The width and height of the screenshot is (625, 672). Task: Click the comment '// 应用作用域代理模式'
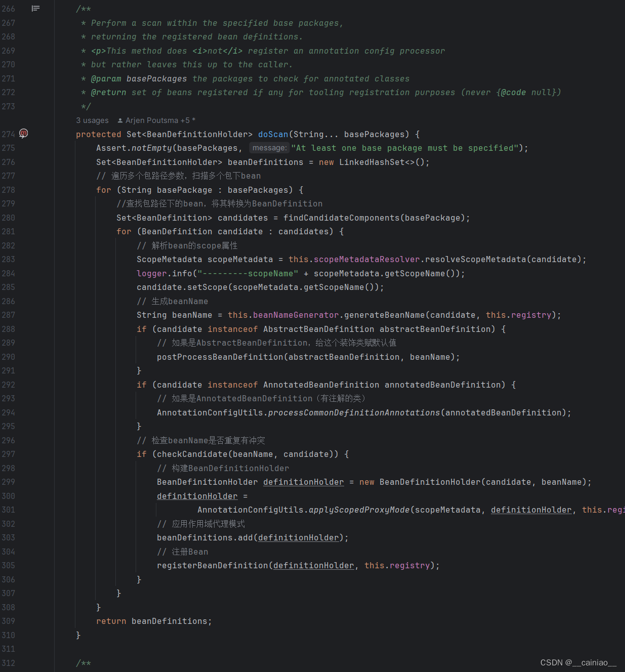coord(201,524)
